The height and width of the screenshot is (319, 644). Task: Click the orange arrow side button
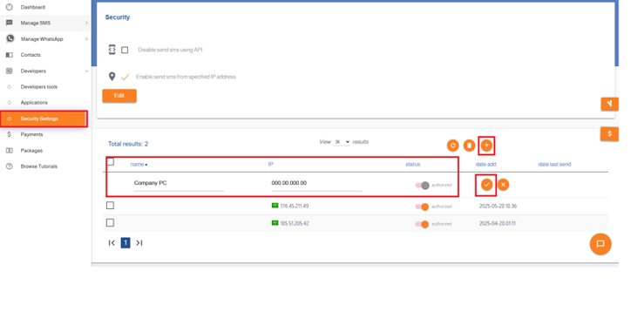point(609,104)
